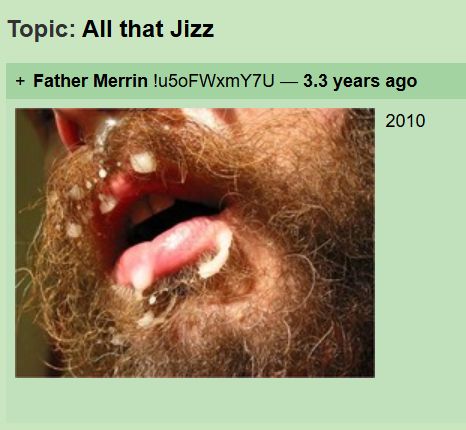The width and height of the screenshot is (466, 430).
Task: Enlarge the attached image thumbnail in the post
Action: (x=195, y=243)
